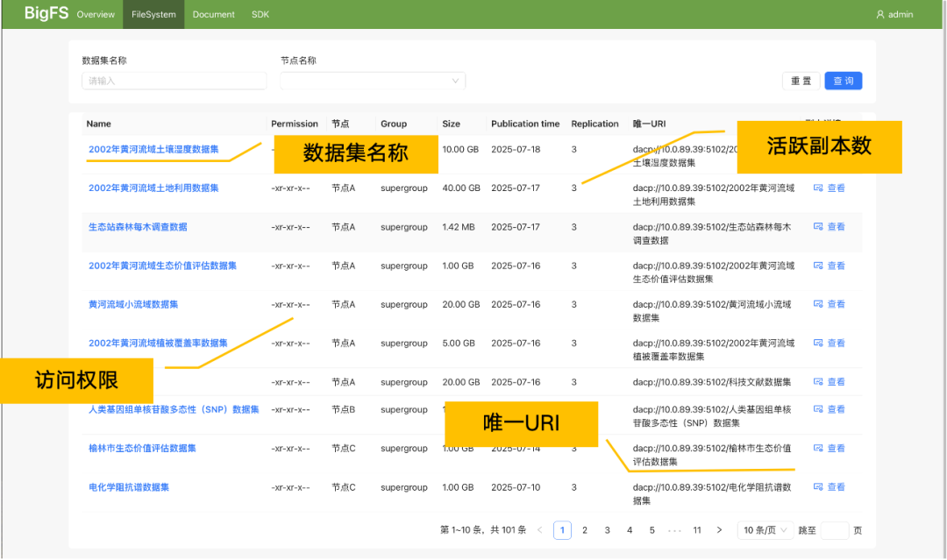The height and width of the screenshot is (560, 947).
Task: Click pagination ellipsis to jump pages ahead
Action: coord(674,530)
